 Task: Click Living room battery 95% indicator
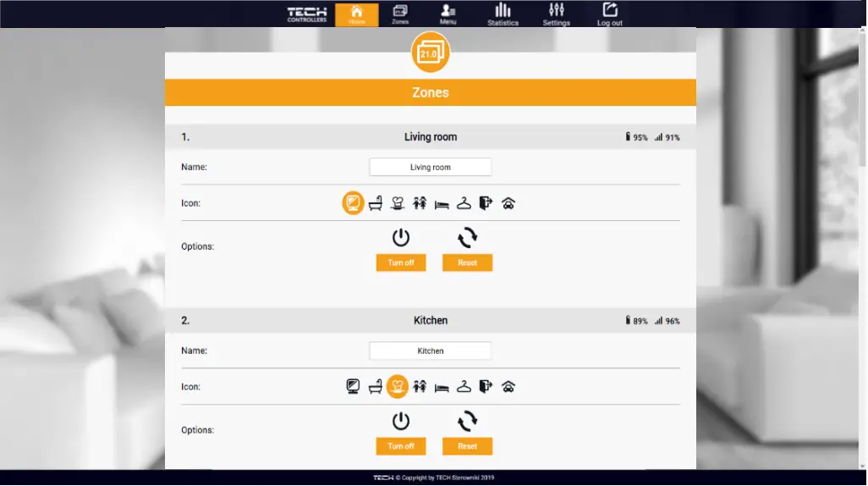click(x=636, y=137)
